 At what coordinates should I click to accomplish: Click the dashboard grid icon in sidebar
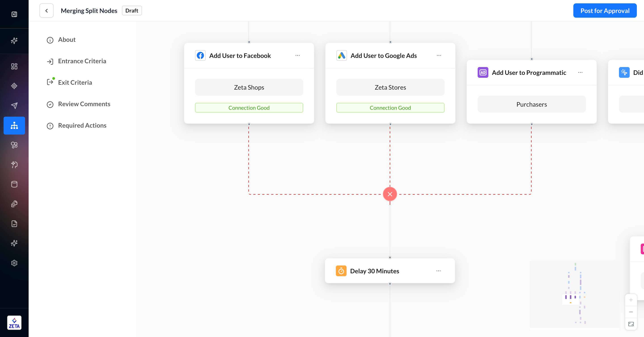click(14, 66)
